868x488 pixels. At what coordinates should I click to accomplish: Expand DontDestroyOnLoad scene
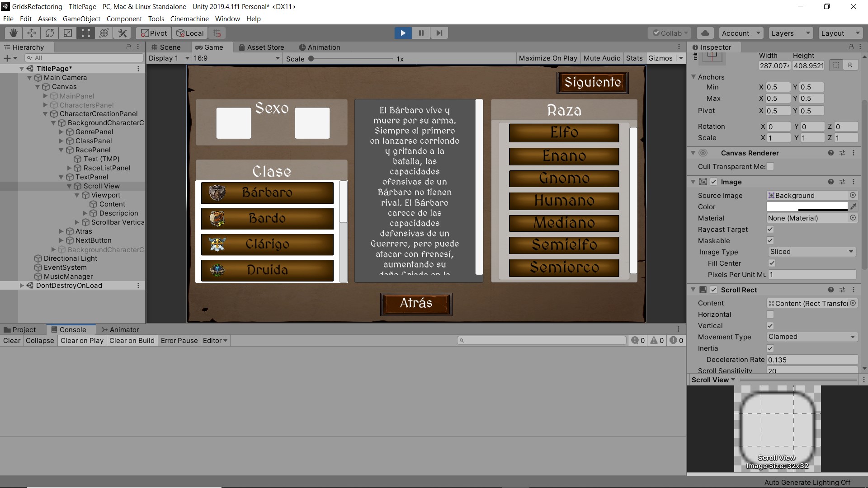[21, 286]
